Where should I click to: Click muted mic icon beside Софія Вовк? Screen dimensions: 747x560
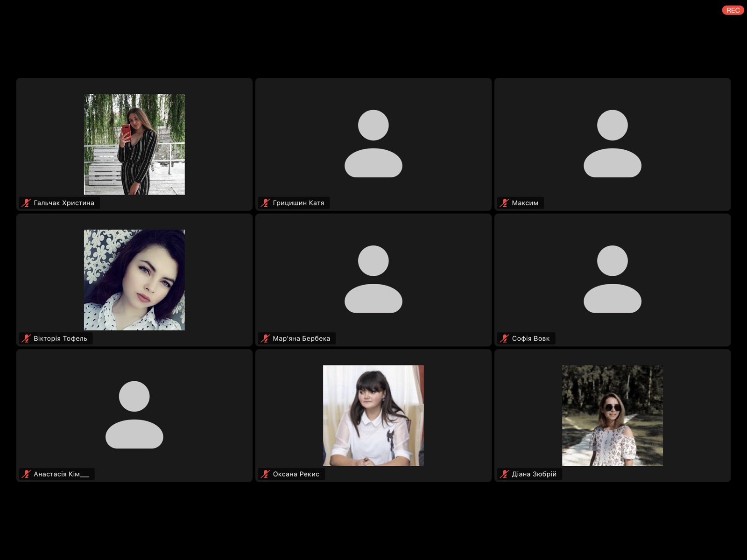click(504, 338)
